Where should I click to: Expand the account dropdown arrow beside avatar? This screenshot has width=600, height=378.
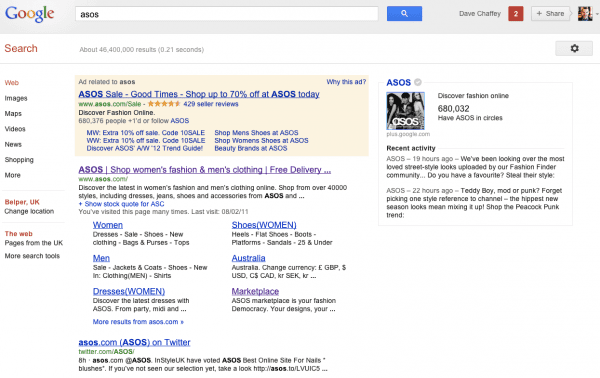(x=597, y=14)
